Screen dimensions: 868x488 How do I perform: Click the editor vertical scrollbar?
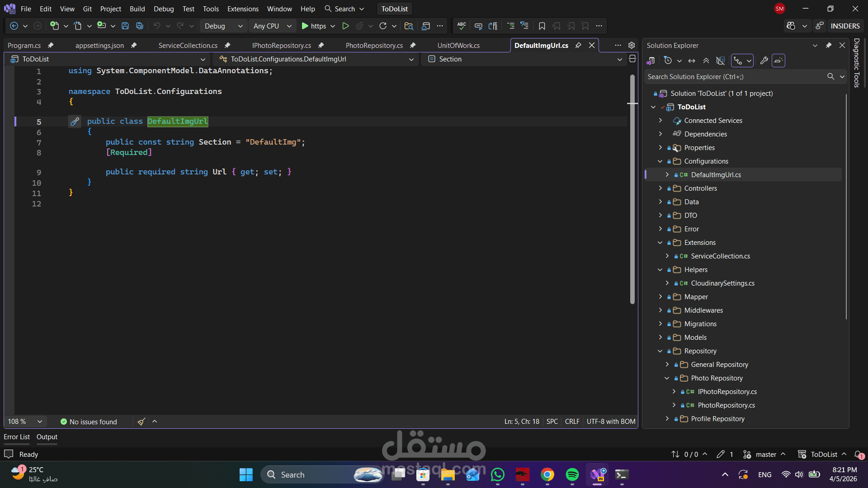point(632,190)
